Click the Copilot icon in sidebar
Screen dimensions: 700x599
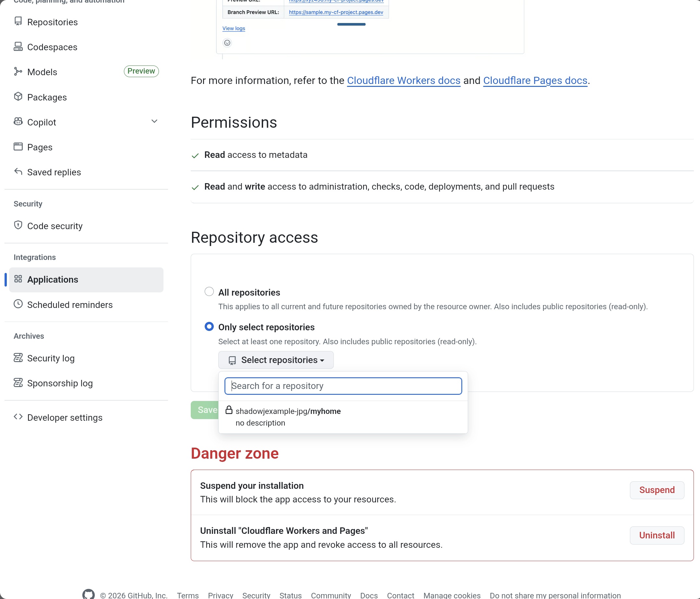pos(18,122)
